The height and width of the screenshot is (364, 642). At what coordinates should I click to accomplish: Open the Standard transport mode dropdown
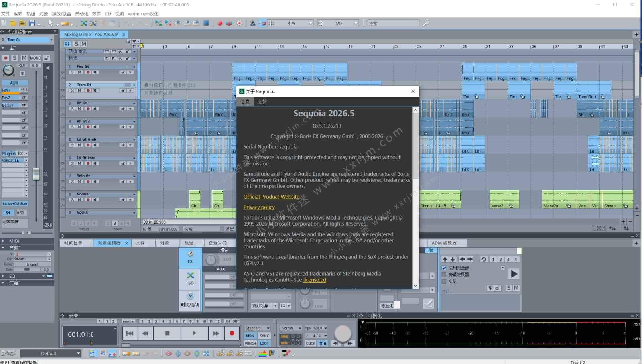[257, 328]
